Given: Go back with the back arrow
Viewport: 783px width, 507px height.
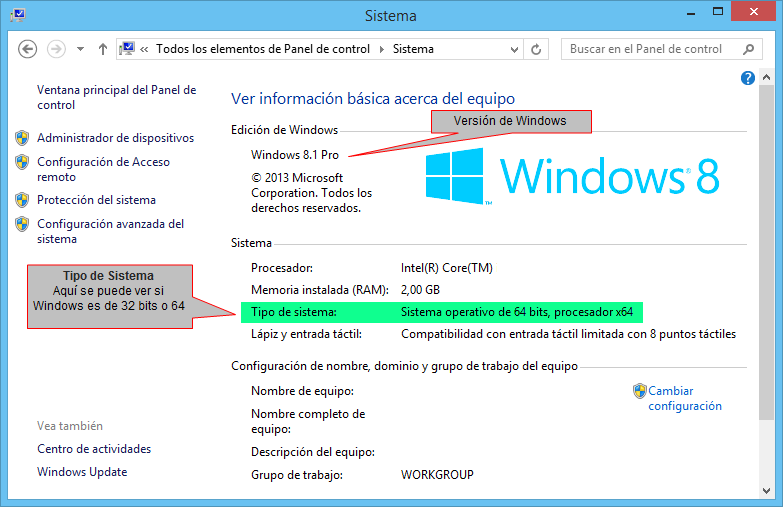Looking at the screenshot, I should pos(27,49).
